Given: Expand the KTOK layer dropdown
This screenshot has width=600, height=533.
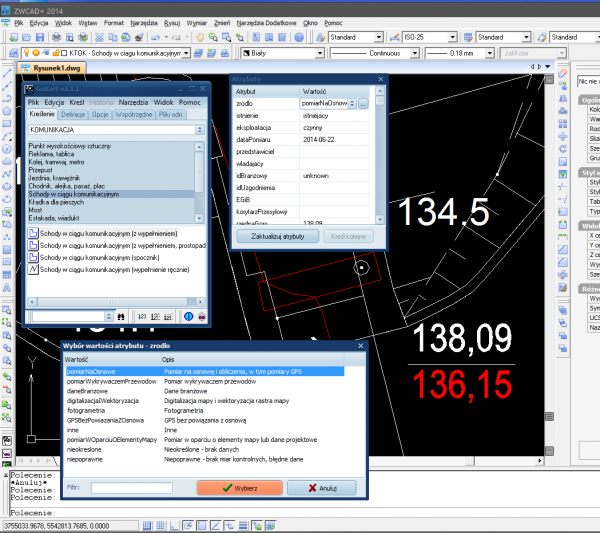Looking at the screenshot, I should [x=186, y=52].
